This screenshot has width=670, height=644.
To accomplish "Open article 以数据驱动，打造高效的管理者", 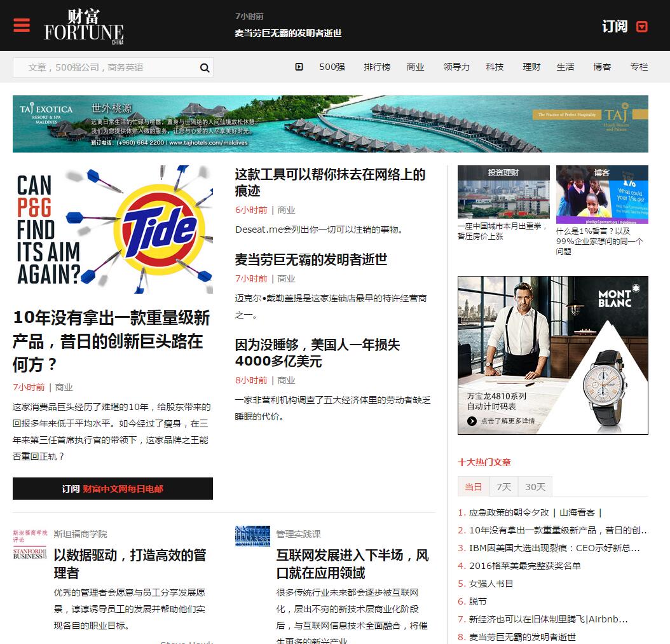I will click(x=130, y=564).
